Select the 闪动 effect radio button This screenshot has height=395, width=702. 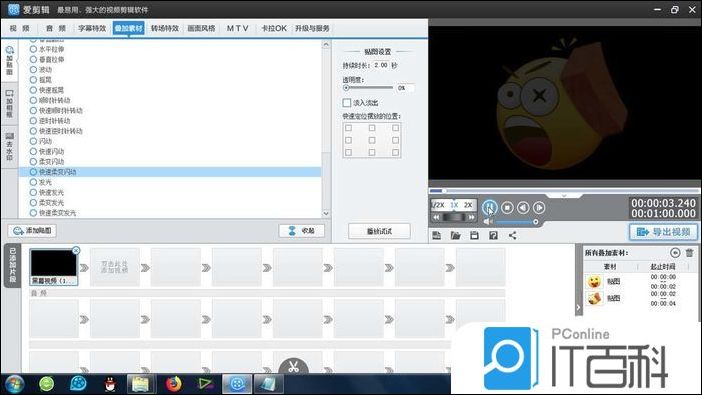click(33, 141)
